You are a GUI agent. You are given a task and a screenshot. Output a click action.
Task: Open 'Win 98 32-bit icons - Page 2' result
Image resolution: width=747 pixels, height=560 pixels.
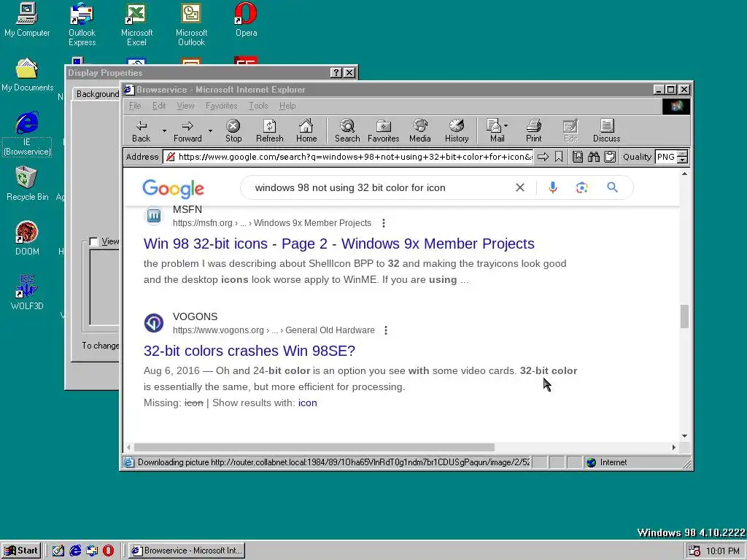(x=338, y=244)
